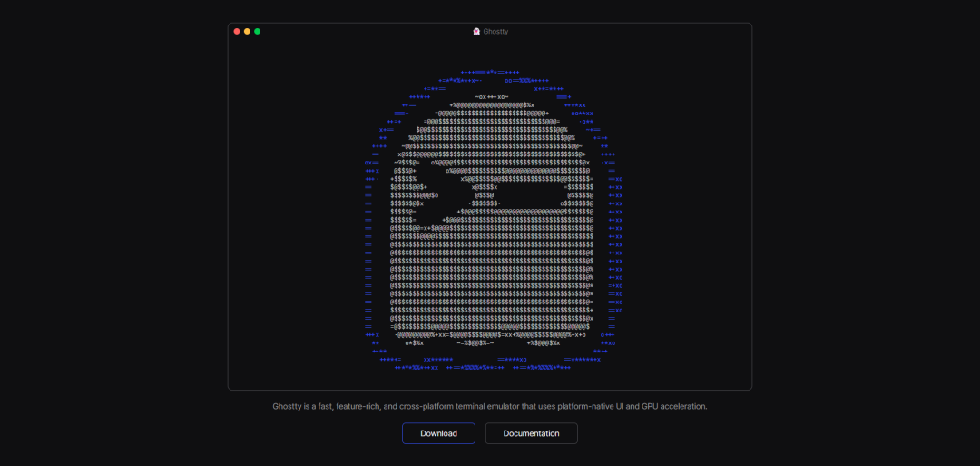
Task: Click the yellow minimize window button
Action: (247, 31)
